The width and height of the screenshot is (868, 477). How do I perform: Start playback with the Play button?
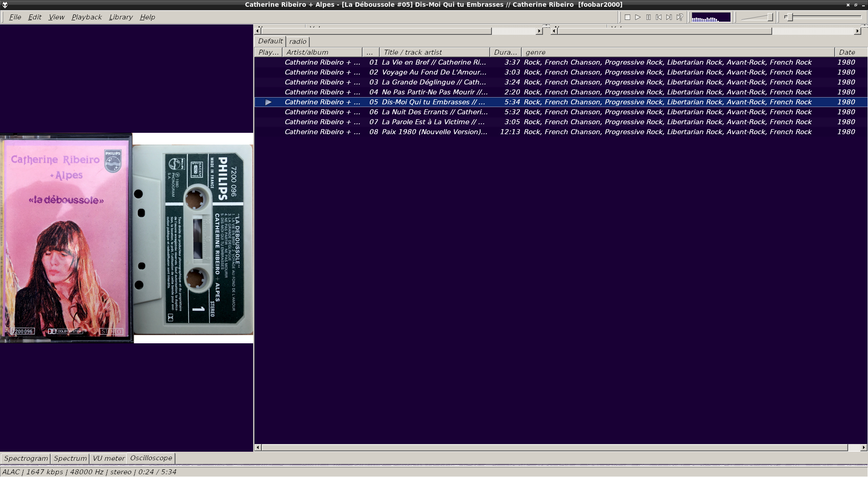point(638,17)
